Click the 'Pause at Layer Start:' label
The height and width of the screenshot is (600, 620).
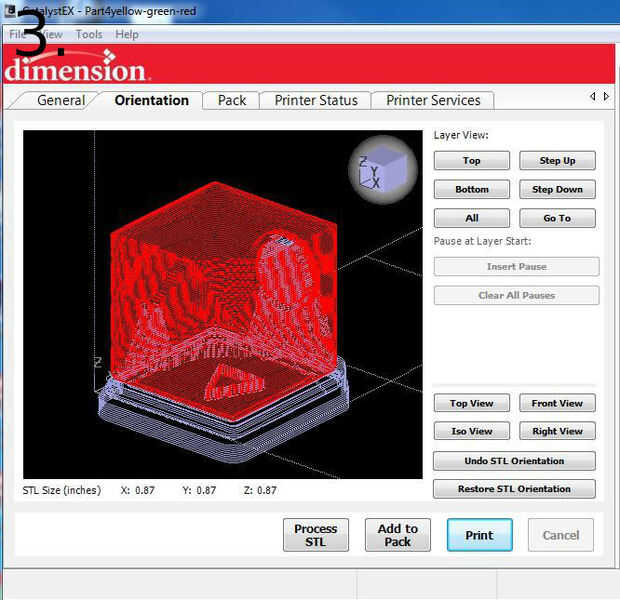coord(482,241)
